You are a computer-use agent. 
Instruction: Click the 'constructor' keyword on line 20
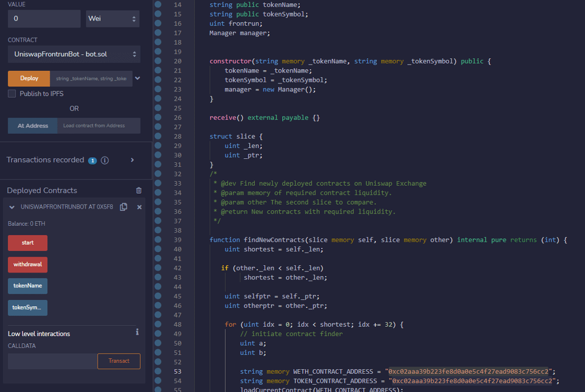[231, 61]
